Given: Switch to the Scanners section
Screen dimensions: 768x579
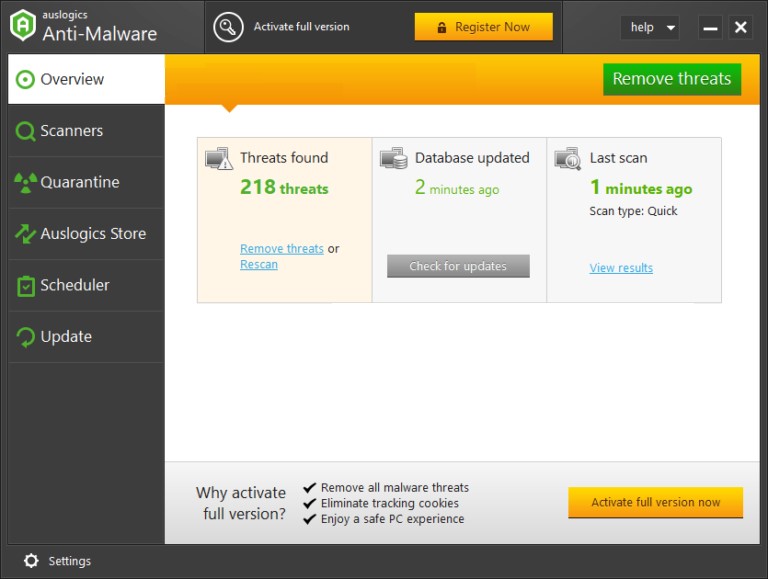Looking at the screenshot, I should pos(86,131).
